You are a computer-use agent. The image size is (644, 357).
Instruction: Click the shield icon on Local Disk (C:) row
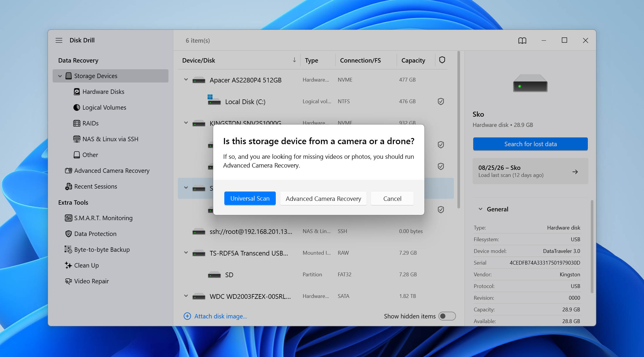click(x=441, y=101)
